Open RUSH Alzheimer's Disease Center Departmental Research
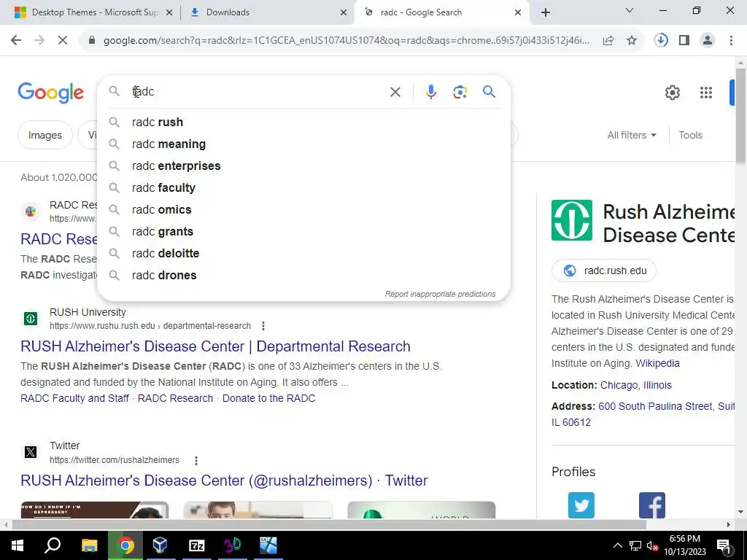 coord(215,346)
